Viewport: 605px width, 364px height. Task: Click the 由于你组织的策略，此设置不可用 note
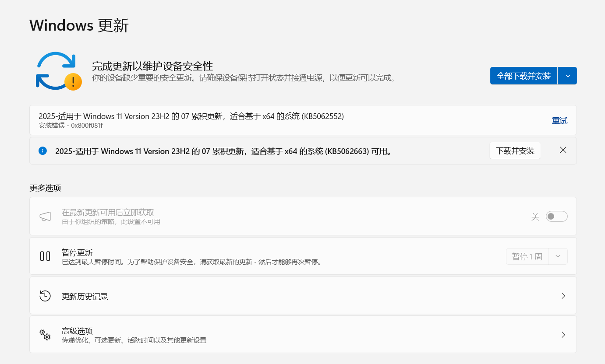click(x=111, y=222)
